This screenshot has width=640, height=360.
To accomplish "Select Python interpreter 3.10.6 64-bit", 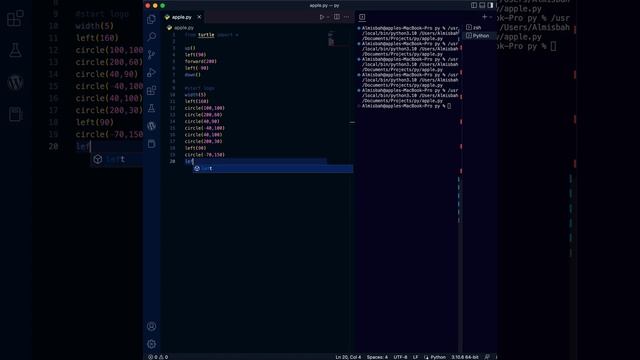I will tap(464, 357).
